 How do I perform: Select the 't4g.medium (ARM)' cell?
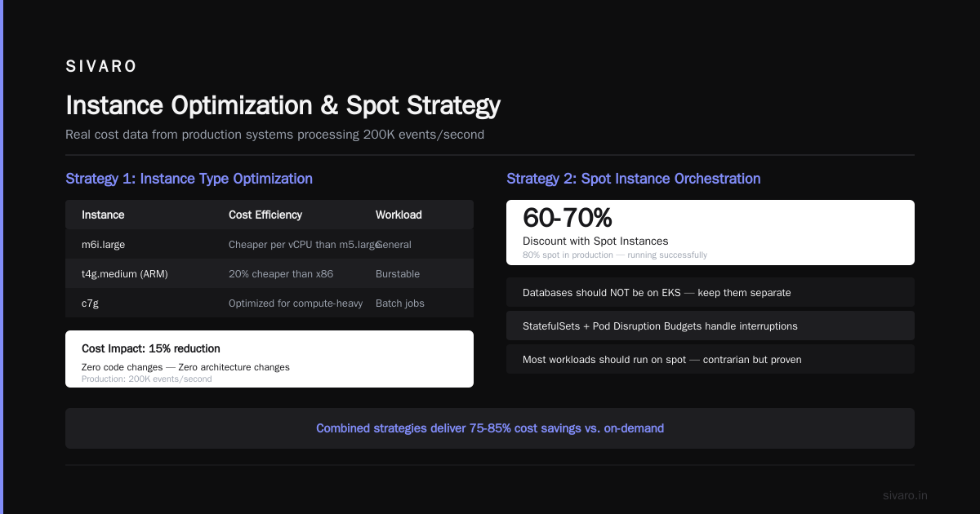pyautogui.click(x=124, y=273)
